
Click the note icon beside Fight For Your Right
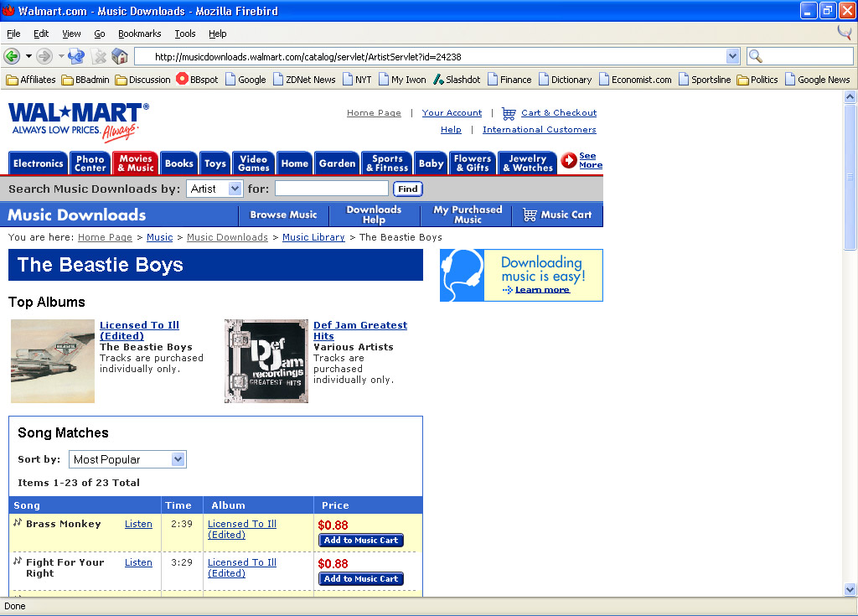(x=18, y=561)
